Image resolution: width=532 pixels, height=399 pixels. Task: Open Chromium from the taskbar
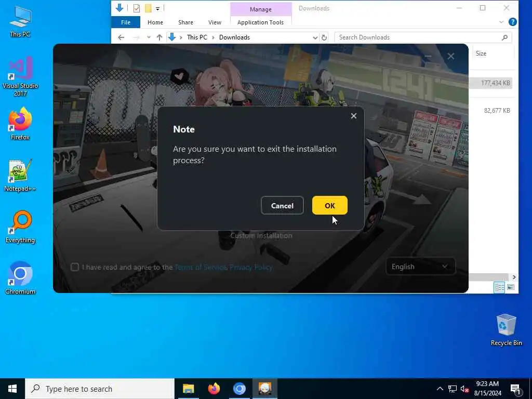pos(239,389)
